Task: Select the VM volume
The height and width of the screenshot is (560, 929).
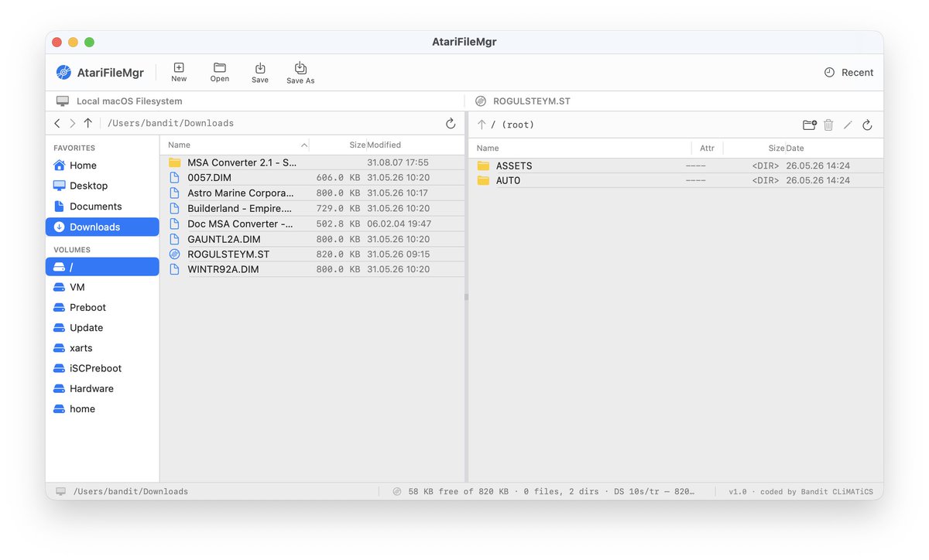Action: click(x=102, y=287)
